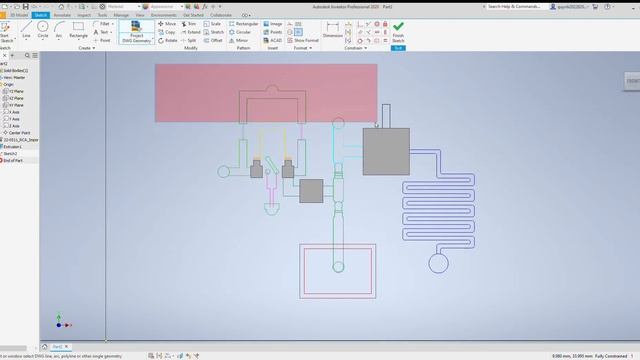Insert Image into the sketch
This screenshot has height=360, width=640.
[x=273, y=24]
